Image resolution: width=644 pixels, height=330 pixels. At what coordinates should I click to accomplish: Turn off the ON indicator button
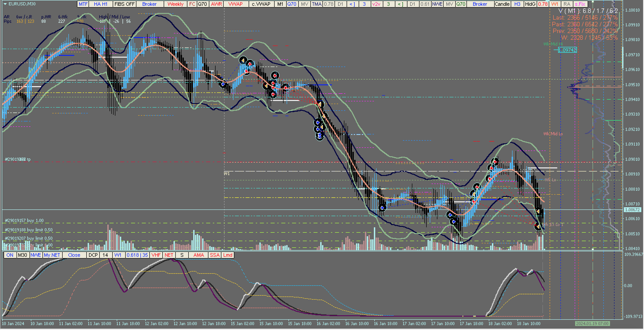pos(10,255)
